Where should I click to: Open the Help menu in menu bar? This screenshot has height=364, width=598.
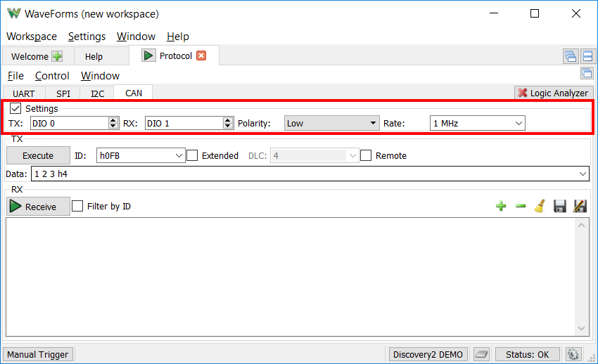(178, 36)
